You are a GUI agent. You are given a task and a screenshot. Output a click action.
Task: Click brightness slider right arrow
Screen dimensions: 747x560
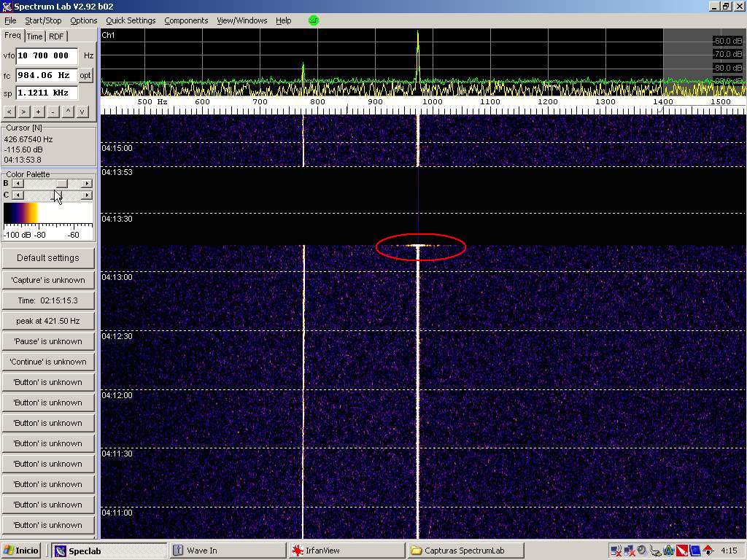[x=87, y=183]
